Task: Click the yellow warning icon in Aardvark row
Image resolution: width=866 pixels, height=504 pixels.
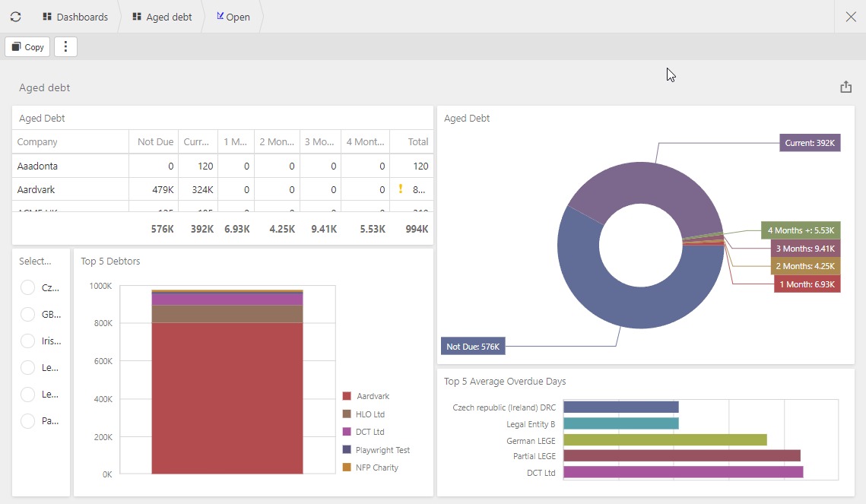Action: point(401,189)
